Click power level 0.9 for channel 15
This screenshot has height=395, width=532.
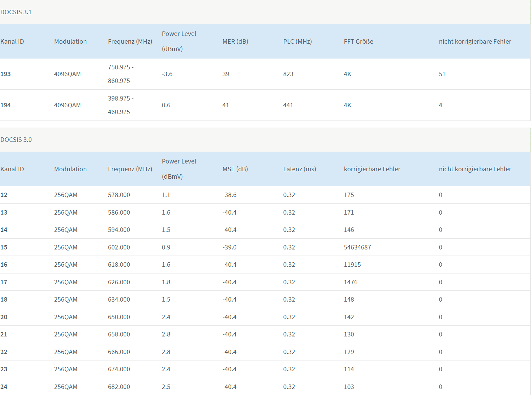tap(166, 247)
